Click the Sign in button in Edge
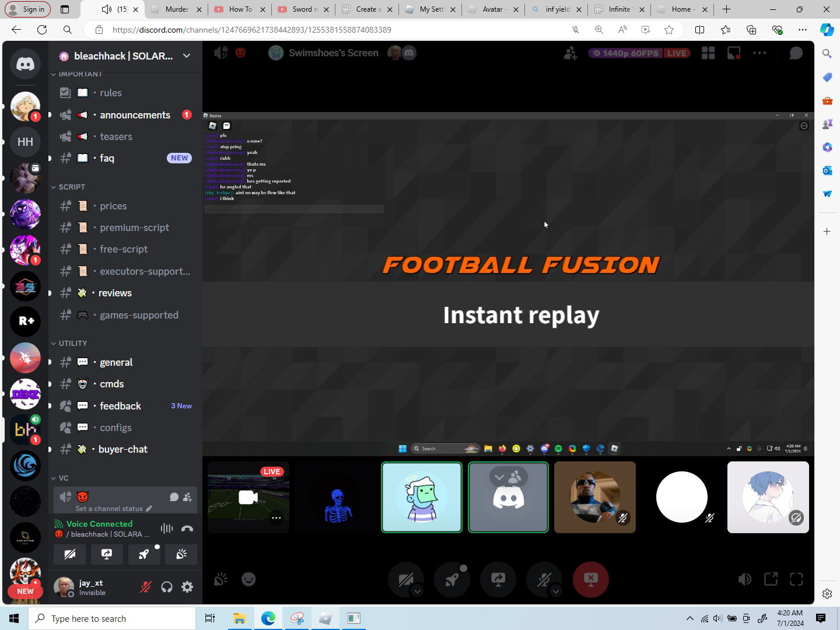Image resolution: width=840 pixels, height=630 pixels. coord(28,9)
